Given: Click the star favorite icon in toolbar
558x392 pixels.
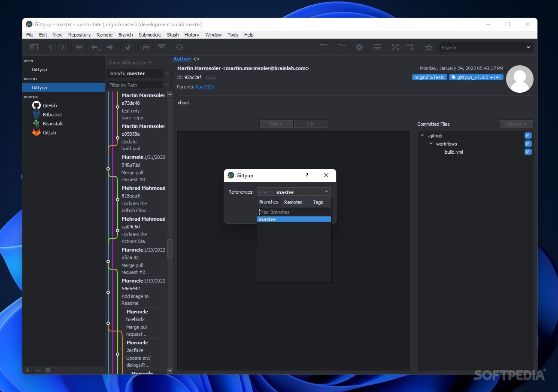Looking at the screenshot, I should click(428, 47).
